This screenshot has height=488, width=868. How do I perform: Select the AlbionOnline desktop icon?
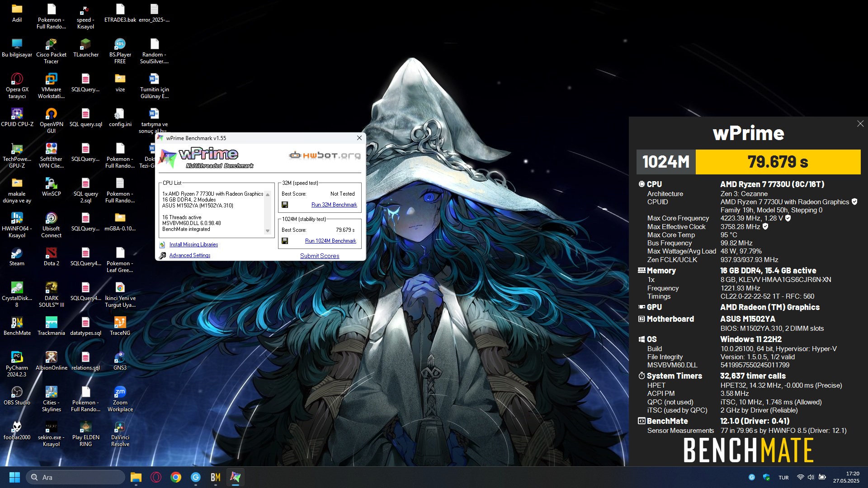[x=51, y=361]
